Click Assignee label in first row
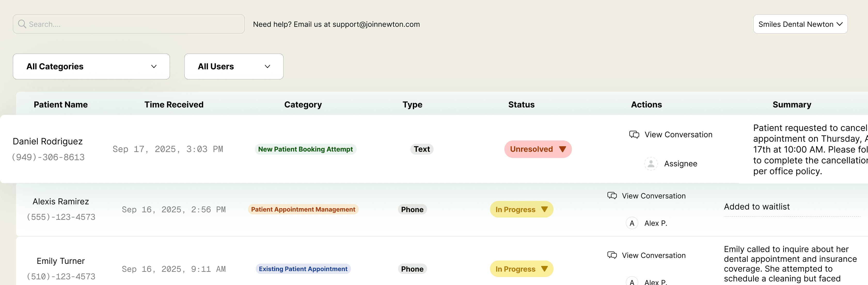868x285 pixels. pos(680,164)
